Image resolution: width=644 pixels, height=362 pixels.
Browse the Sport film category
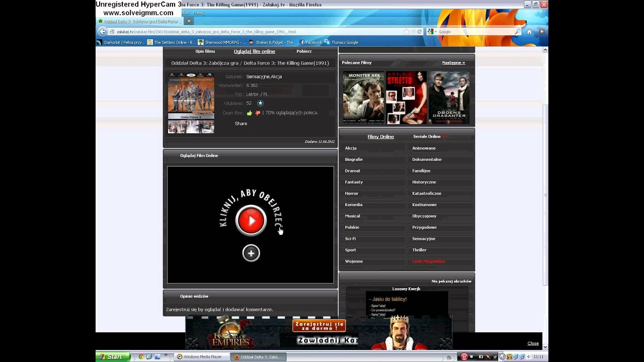(x=350, y=250)
